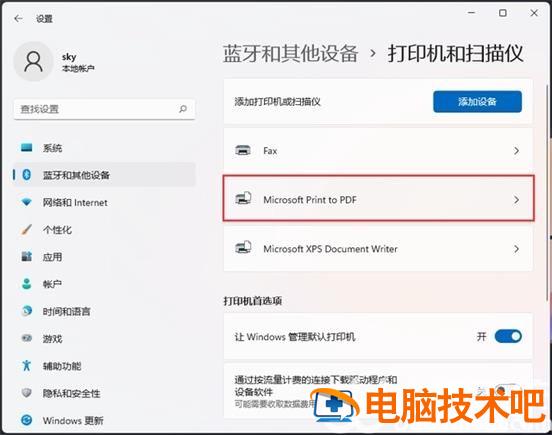Click the Windows 更新 sync icon

click(x=26, y=420)
